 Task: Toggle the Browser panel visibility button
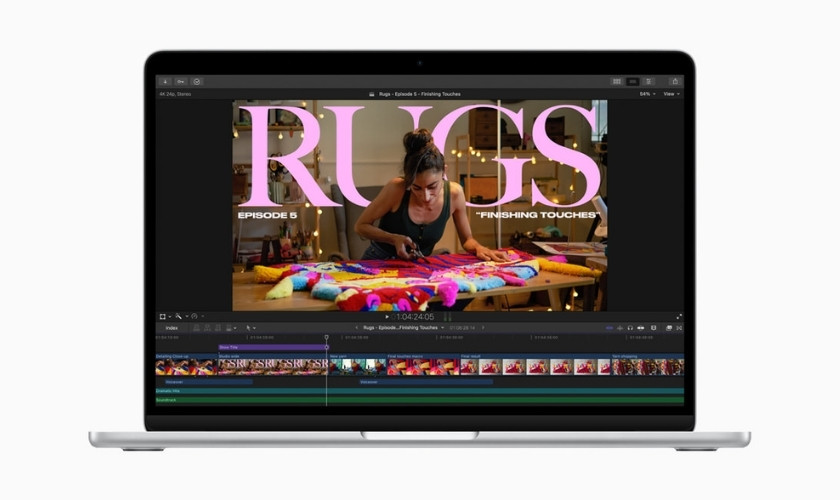(x=617, y=81)
